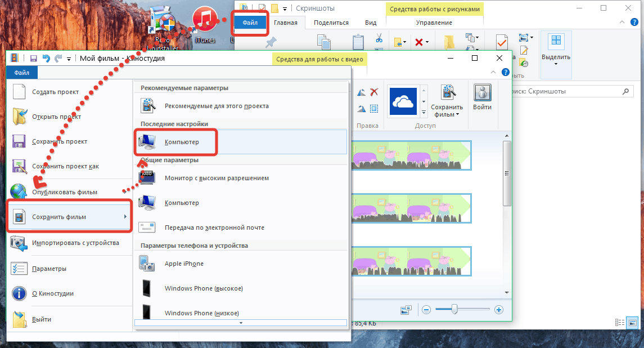Open Help in the Movie Maker window

coord(506,73)
